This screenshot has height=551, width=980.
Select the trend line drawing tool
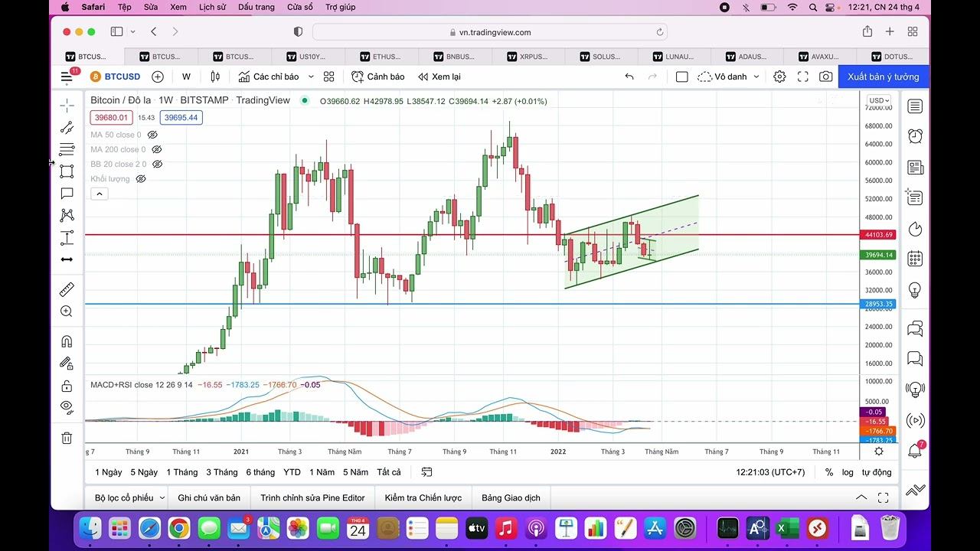tap(67, 128)
